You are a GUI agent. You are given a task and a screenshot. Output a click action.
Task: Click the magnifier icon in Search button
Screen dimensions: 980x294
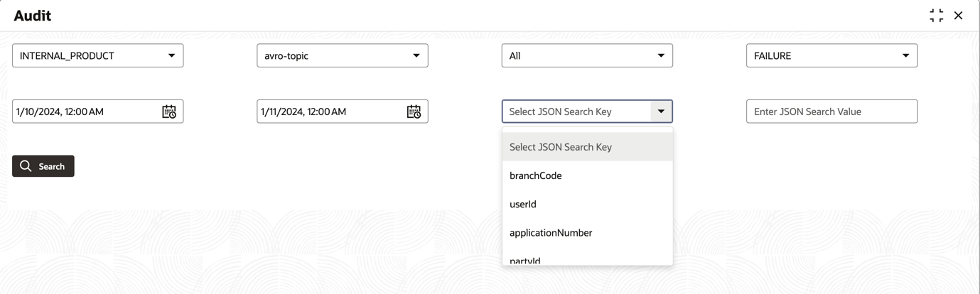pos(26,165)
